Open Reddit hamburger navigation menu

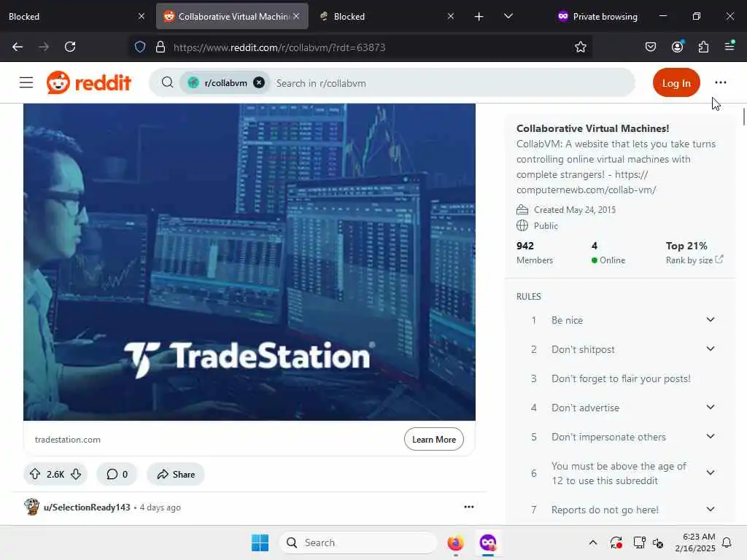tap(26, 82)
